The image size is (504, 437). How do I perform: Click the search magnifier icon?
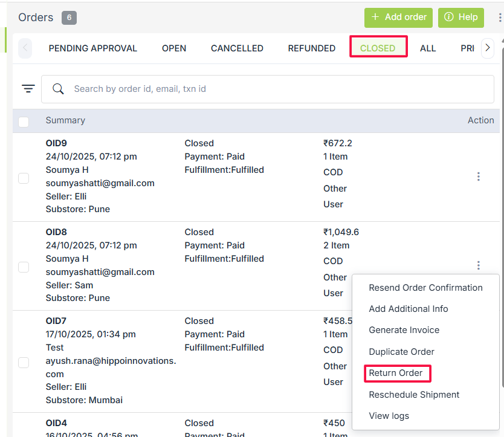coord(58,89)
